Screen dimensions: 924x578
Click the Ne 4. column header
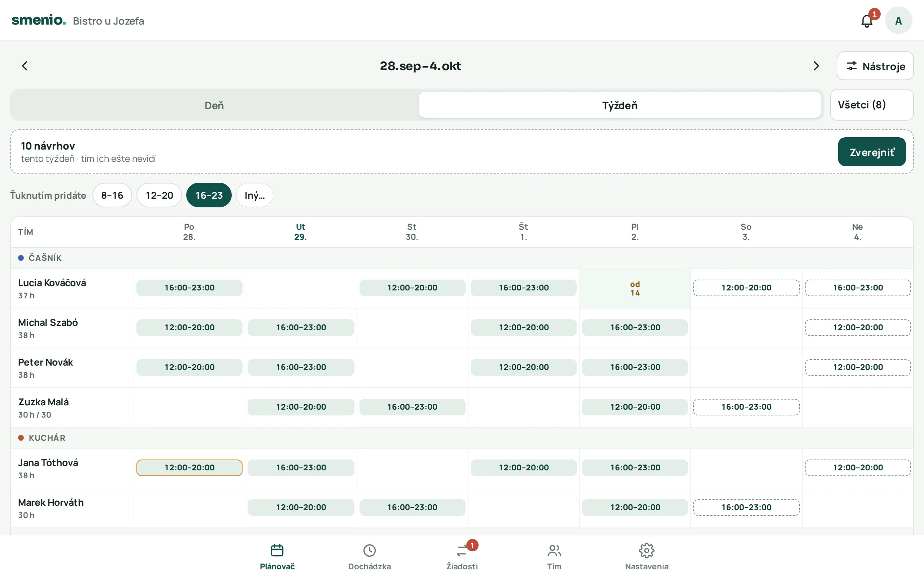pyautogui.click(x=858, y=232)
